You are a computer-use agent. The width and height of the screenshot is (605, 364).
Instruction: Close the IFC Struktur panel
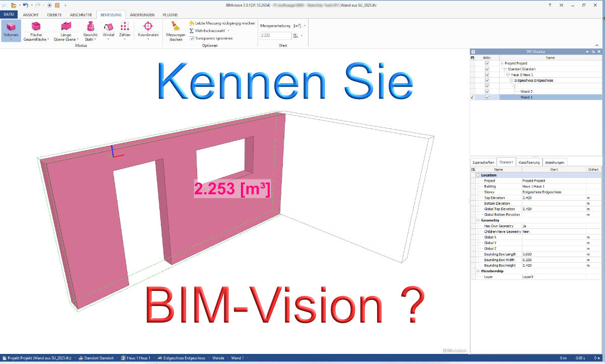[598, 51]
